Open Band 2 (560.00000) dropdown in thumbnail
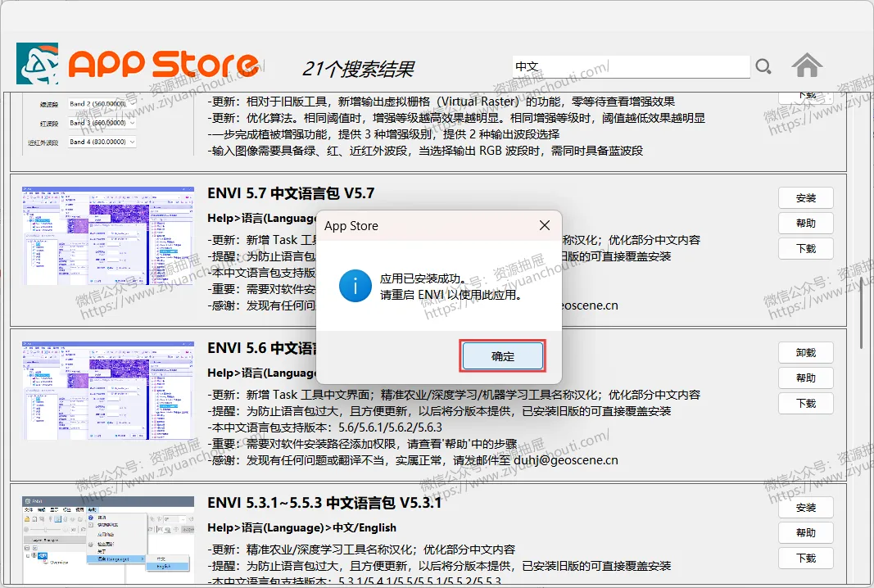The image size is (874, 588). (102, 104)
